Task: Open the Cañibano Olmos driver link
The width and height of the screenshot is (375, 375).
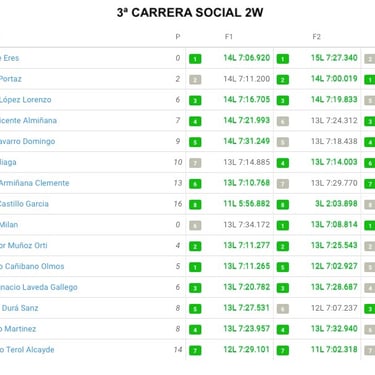Action: [x=32, y=266]
